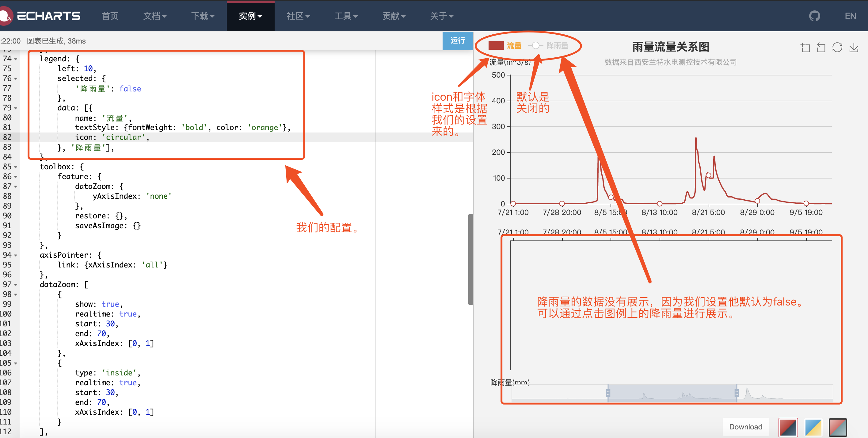Click the right data zoom slider handle
This screenshot has height=438, width=868.
point(737,393)
